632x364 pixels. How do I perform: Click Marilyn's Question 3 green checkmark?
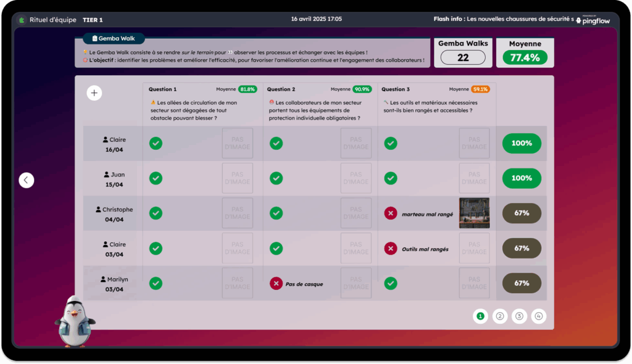coord(391,284)
